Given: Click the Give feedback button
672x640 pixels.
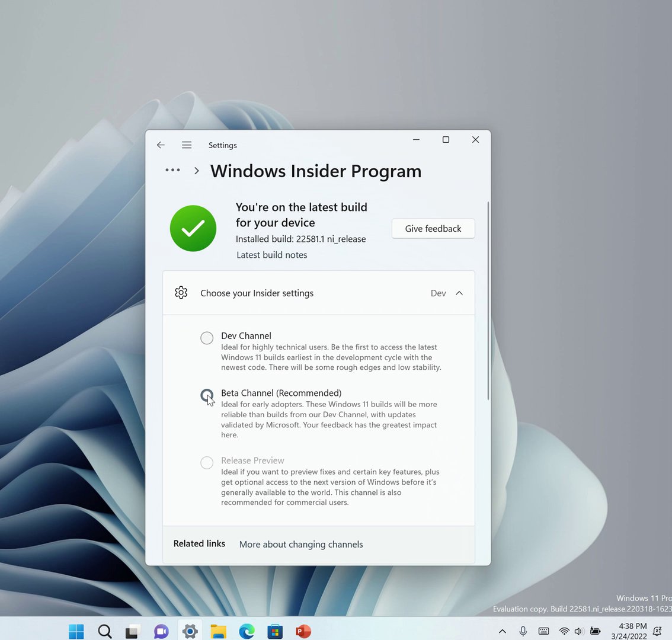Looking at the screenshot, I should [433, 229].
